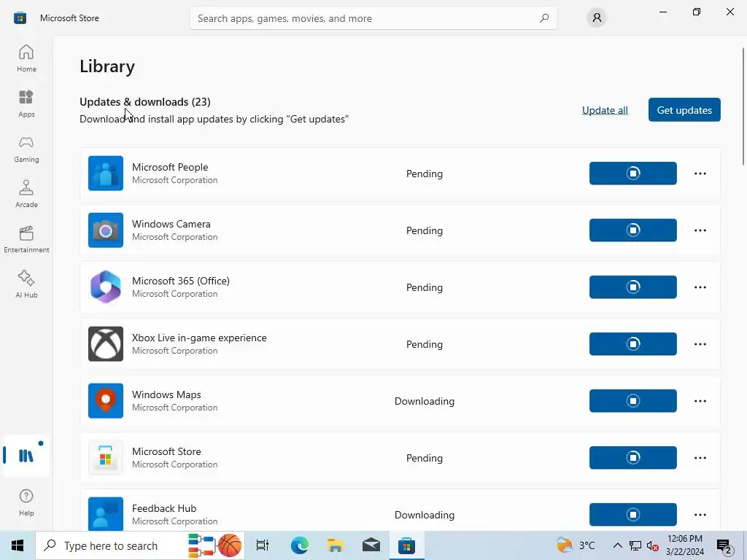Open more options for Microsoft People
The width and height of the screenshot is (747, 560).
coord(700,174)
